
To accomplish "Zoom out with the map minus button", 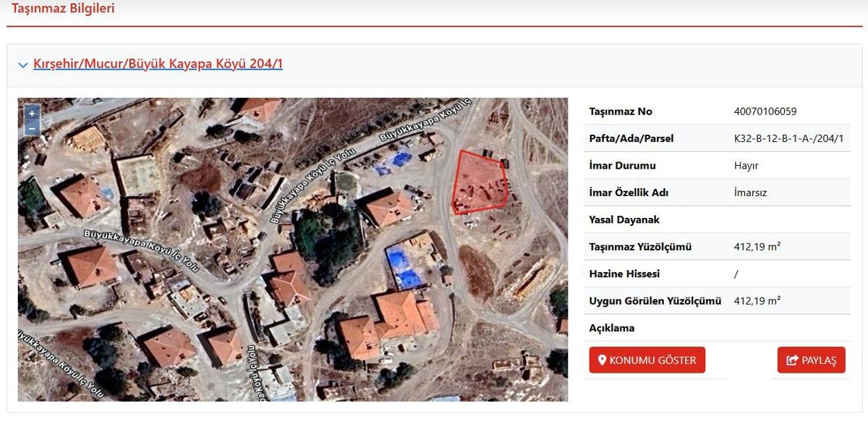I will [x=32, y=129].
